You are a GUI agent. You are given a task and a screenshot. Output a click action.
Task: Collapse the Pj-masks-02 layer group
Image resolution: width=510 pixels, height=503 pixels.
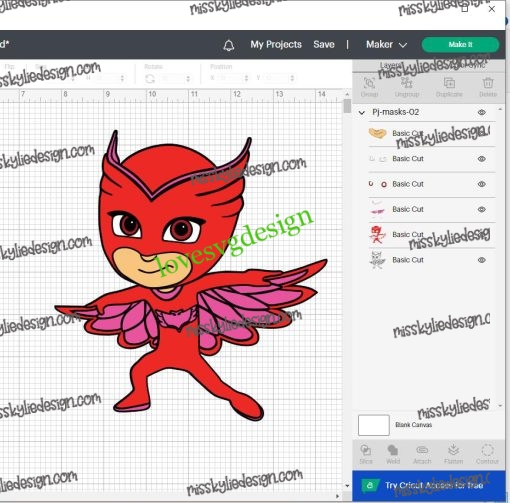point(362,113)
